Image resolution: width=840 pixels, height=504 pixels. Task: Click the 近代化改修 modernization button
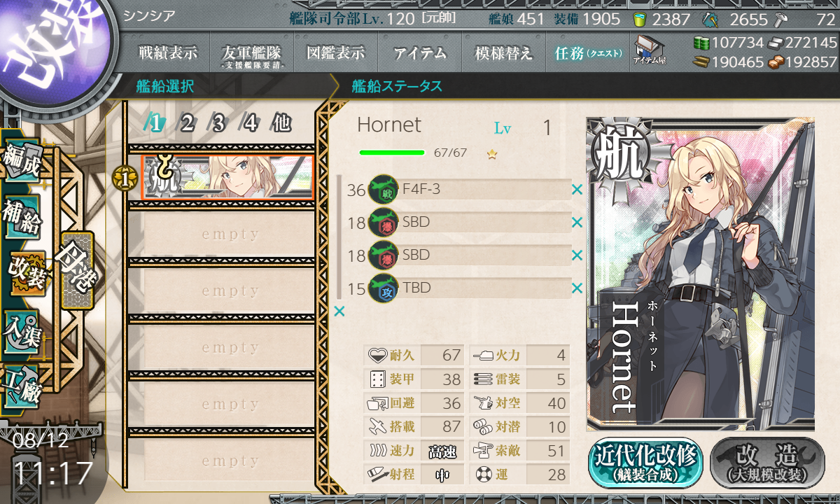[x=644, y=463]
